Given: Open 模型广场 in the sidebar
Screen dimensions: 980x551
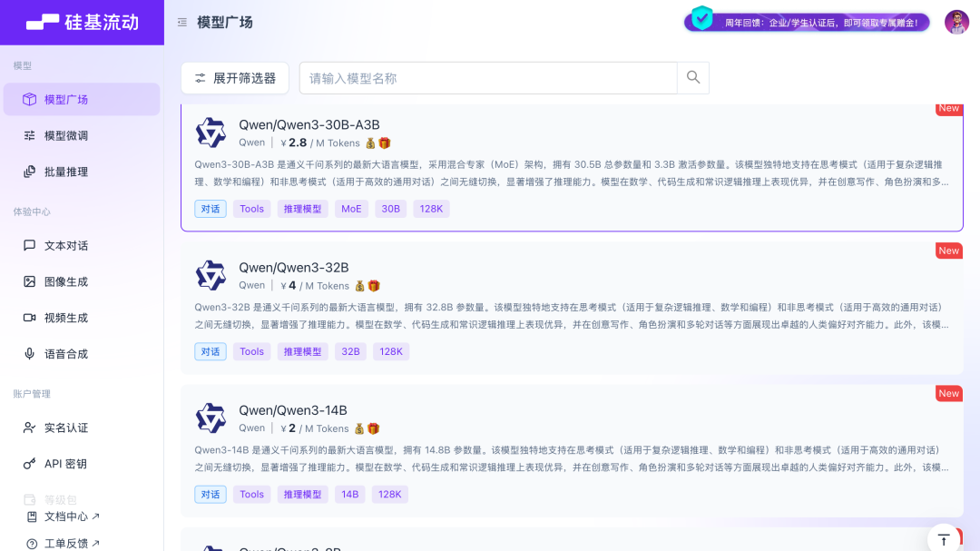Looking at the screenshot, I should click(82, 100).
